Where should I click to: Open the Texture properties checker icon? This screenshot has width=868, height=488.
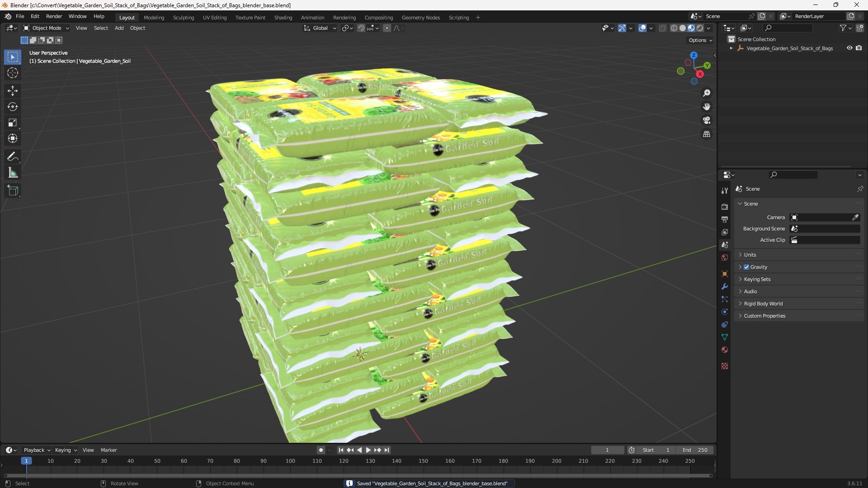(x=725, y=366)
